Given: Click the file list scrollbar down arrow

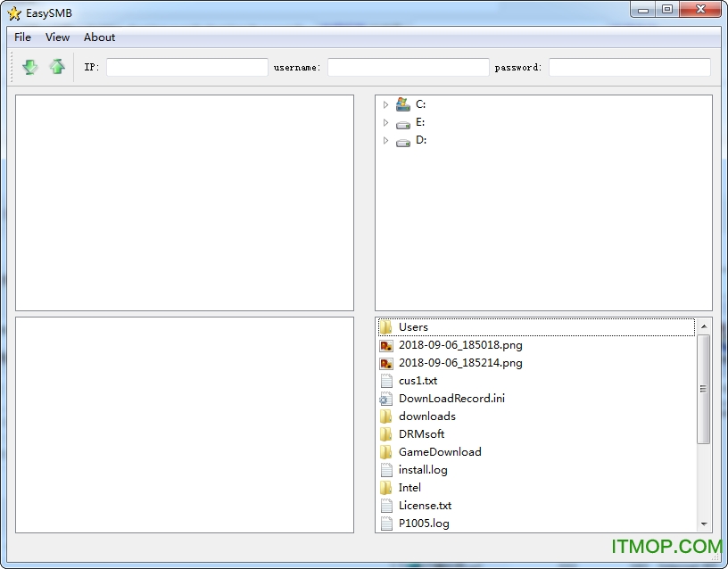Looking at the screenshot, I should (704, 524).
